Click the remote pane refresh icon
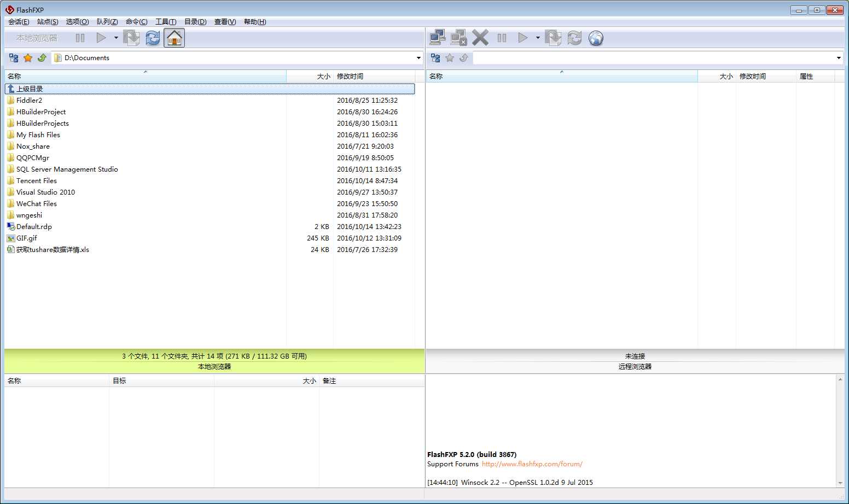The height and width of the screenshot is (504, 849). coord(574,38)
